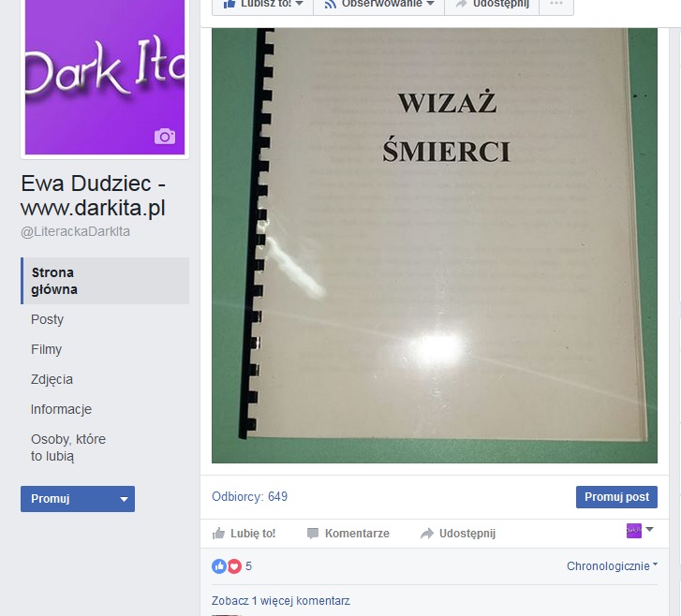The height and width of the screenshot is (616, 681).
Task: Open Zdjęcia in the left sidebar
Action: (x=52, y=379)
